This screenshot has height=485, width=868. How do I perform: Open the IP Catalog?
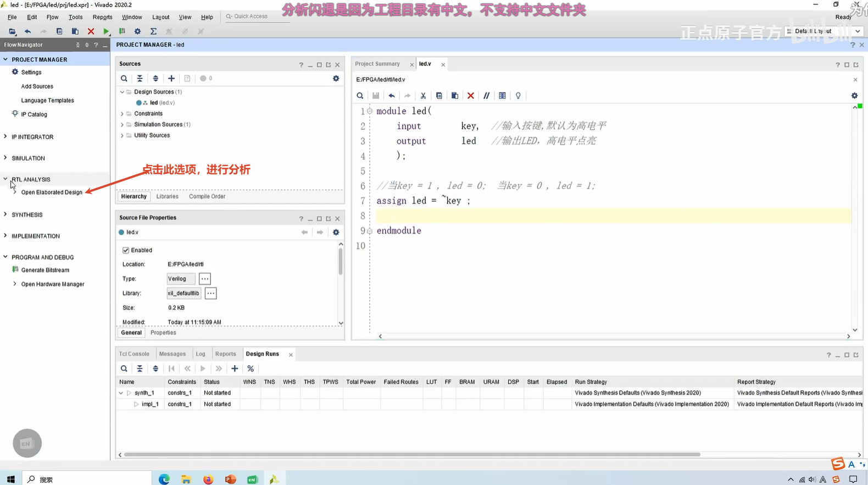(34, 114)
